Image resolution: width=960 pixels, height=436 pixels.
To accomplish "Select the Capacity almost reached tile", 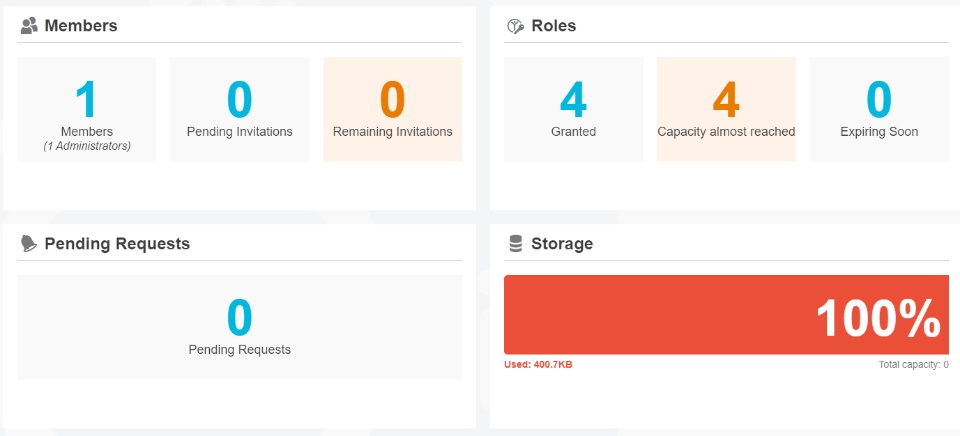I will 726,109.
